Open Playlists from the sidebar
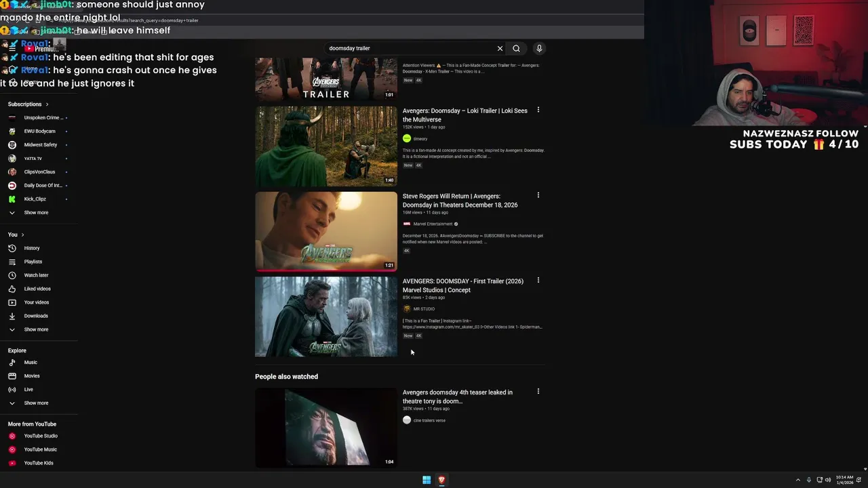 tap(33, 262)
